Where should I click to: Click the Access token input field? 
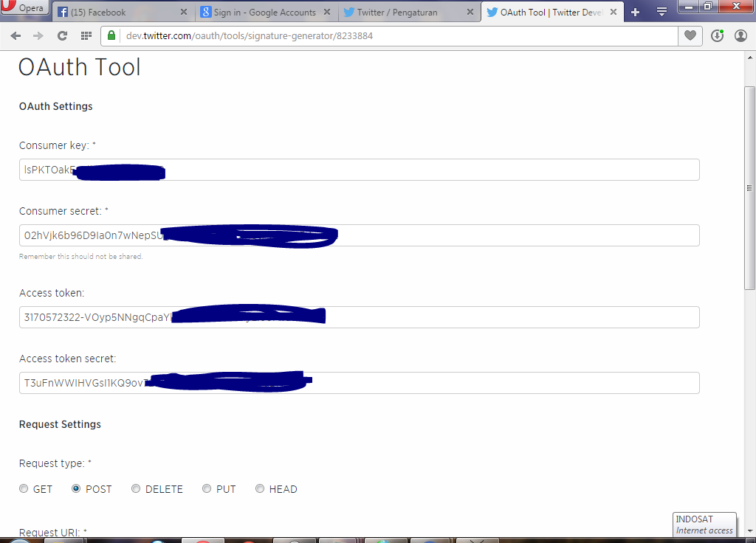tap(360, 317)
